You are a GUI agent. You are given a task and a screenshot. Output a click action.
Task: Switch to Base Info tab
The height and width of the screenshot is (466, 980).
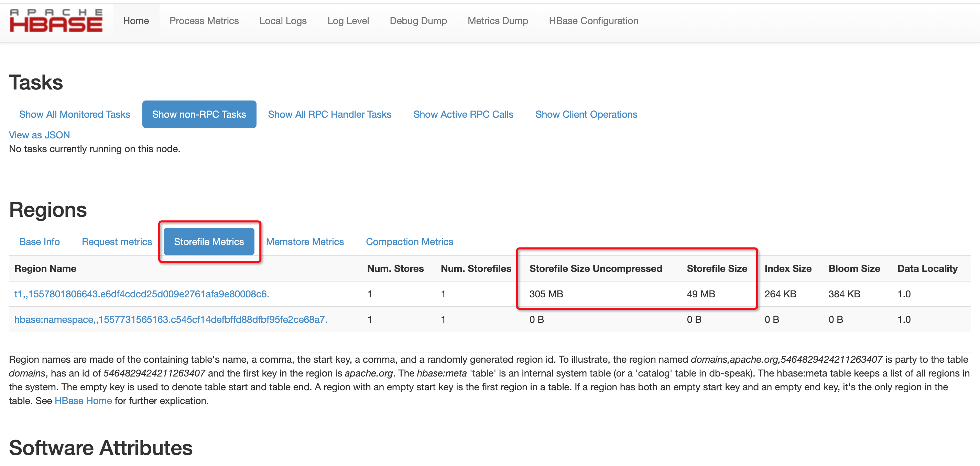[x=39, y=241]
